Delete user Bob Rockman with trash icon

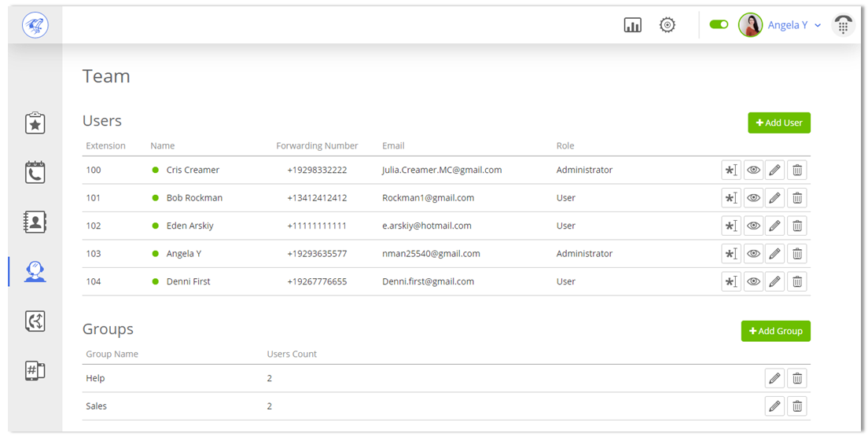coord(797,198)
